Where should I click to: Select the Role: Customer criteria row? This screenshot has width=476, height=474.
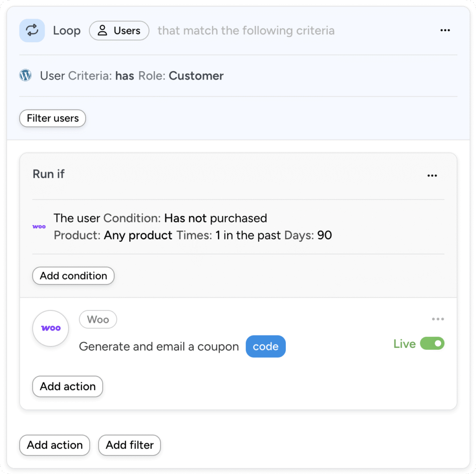point(196,76)
